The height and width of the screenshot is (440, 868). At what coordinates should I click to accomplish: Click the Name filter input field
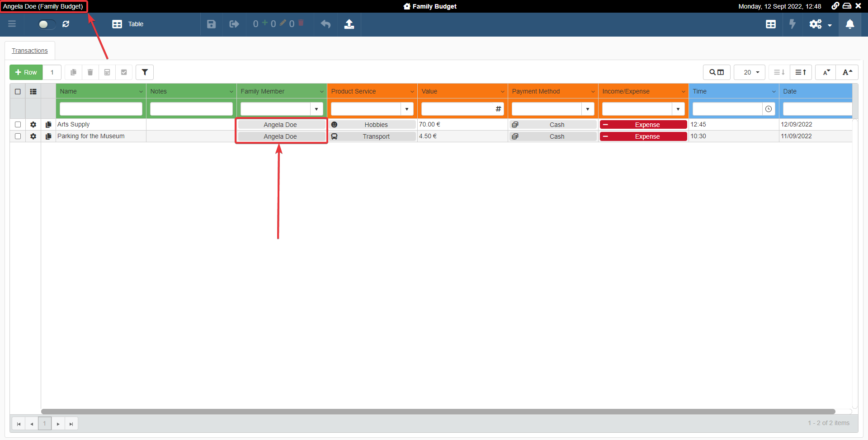click(101, 109)
